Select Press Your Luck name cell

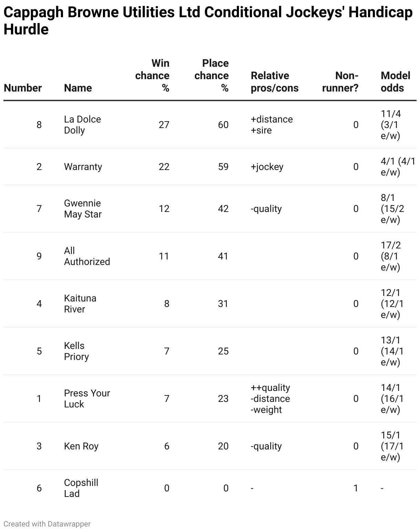point(87,398)
